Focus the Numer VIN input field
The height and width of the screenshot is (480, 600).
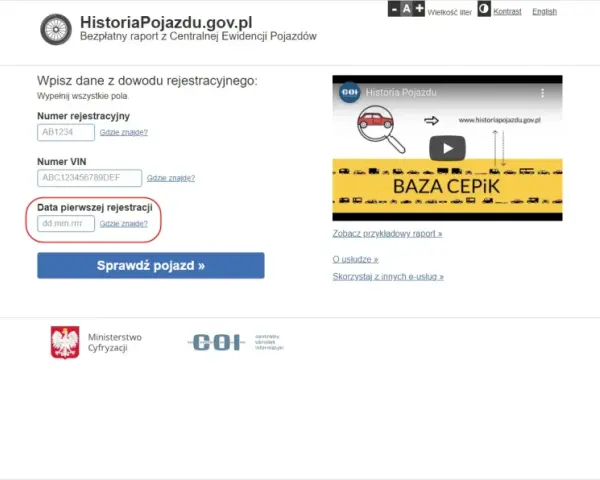(x=90, y=178)
